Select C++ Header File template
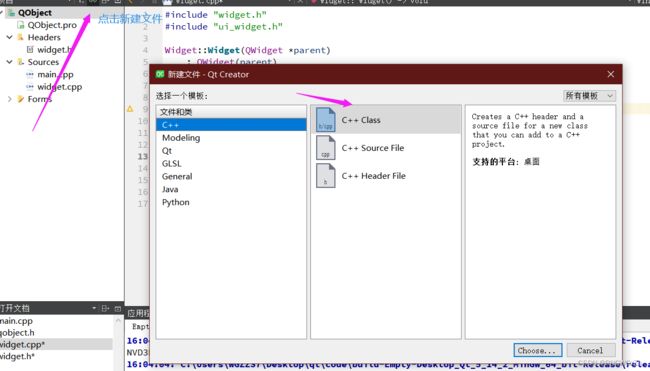Screen dimensions: 650x371 click(x=386, y=176)
